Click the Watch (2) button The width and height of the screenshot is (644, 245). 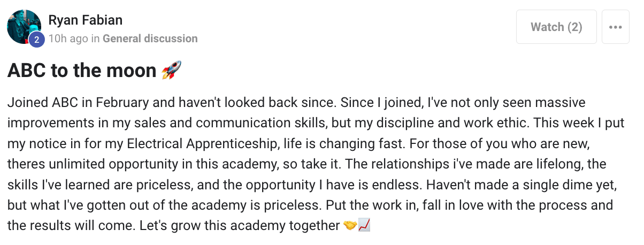(x=556, y=27)
